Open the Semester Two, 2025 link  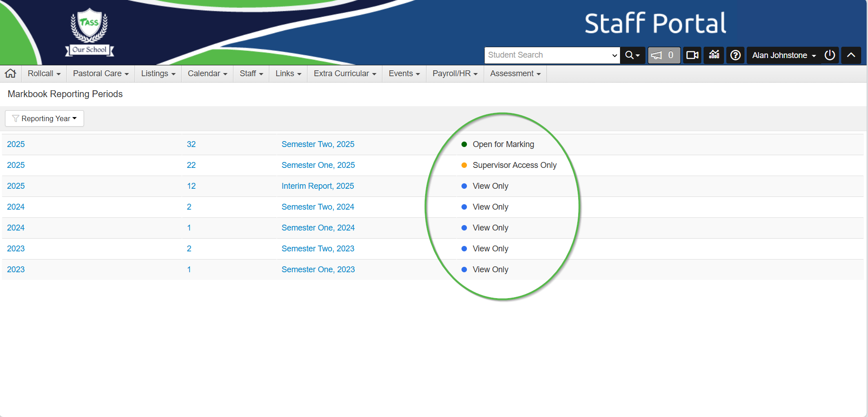[x=317, y=144]
